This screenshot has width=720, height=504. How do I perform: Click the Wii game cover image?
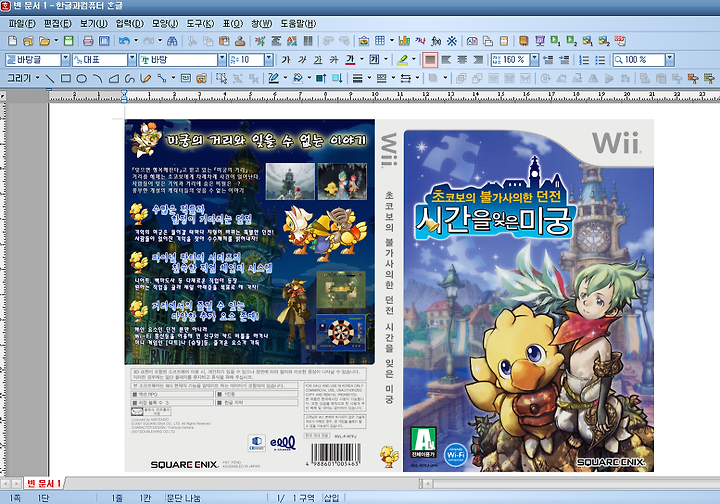[389, 296]
